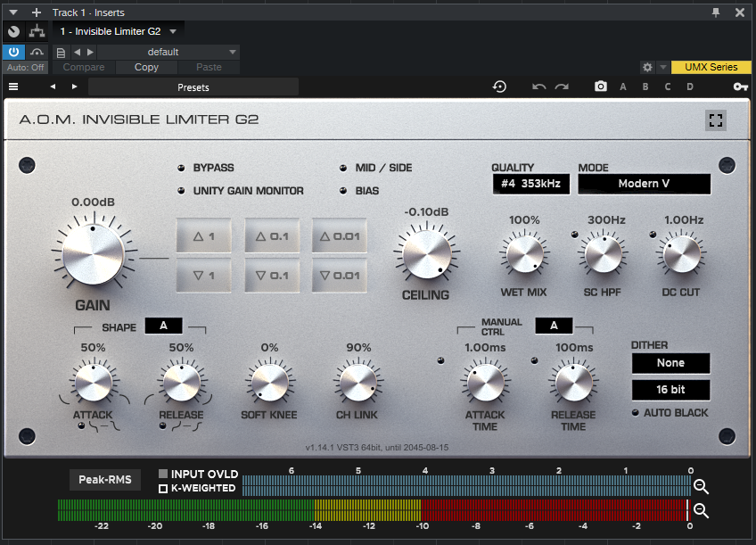Viewport: 756px width, 545px height.
Task: Open the SHAPE A selector
Action: pos(163,326)
